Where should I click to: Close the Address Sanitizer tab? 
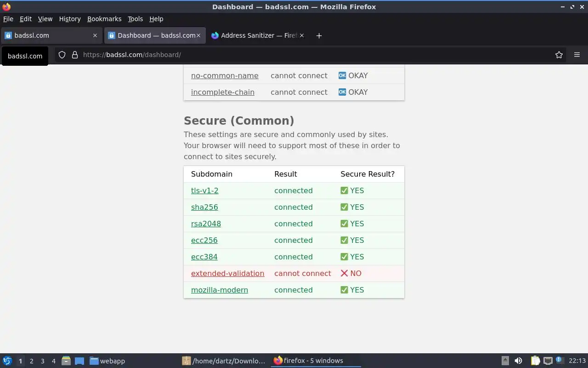pos(302,35)
